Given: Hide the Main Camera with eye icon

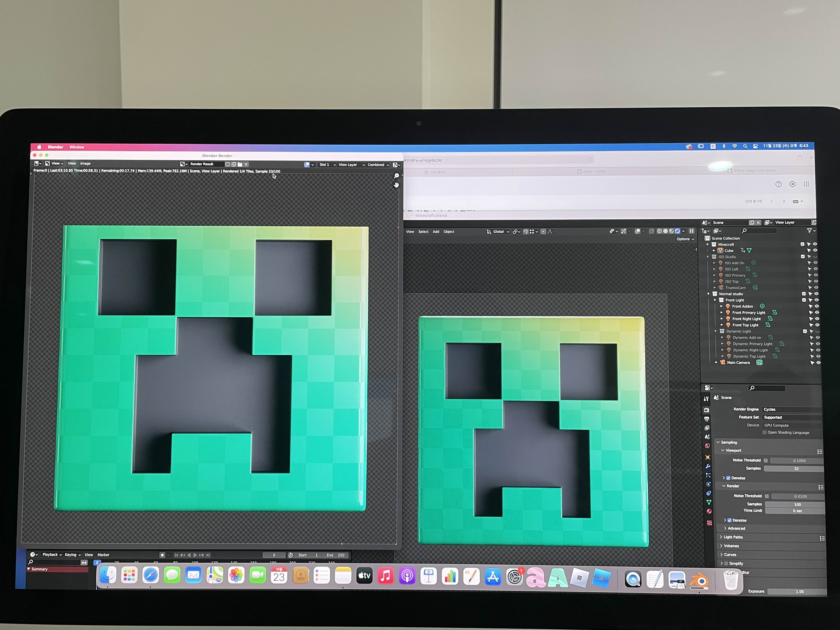Looking at the screenshot, I should (x=818, y=363).
